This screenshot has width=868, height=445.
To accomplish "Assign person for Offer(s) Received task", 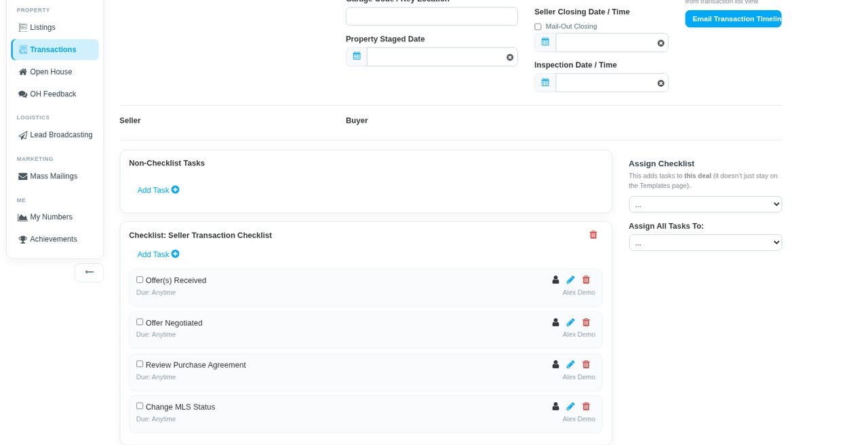I will (555, 280).
